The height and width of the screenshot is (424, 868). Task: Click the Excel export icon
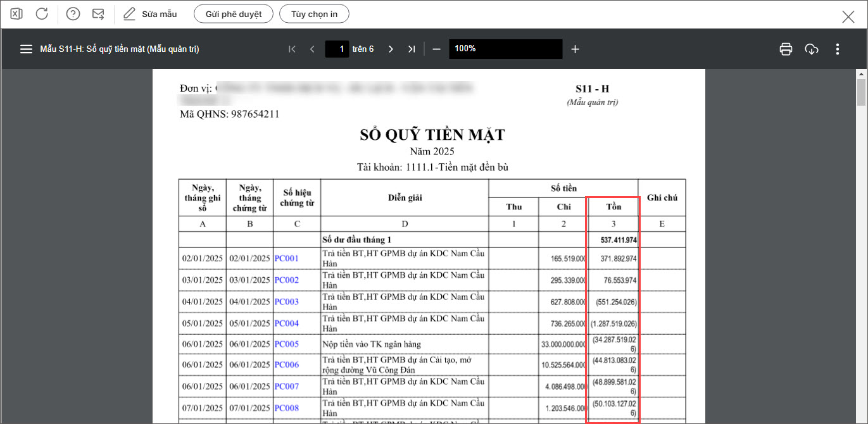click(x=16, y=14)
